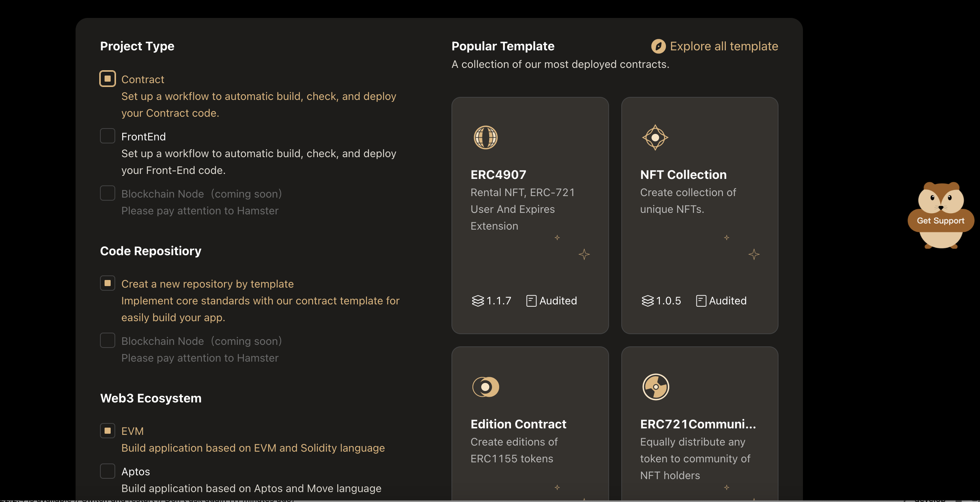The height and width of the screenshot is (502, 980).
Task: Enable the Contract project type checkbox
Action: 108,78
